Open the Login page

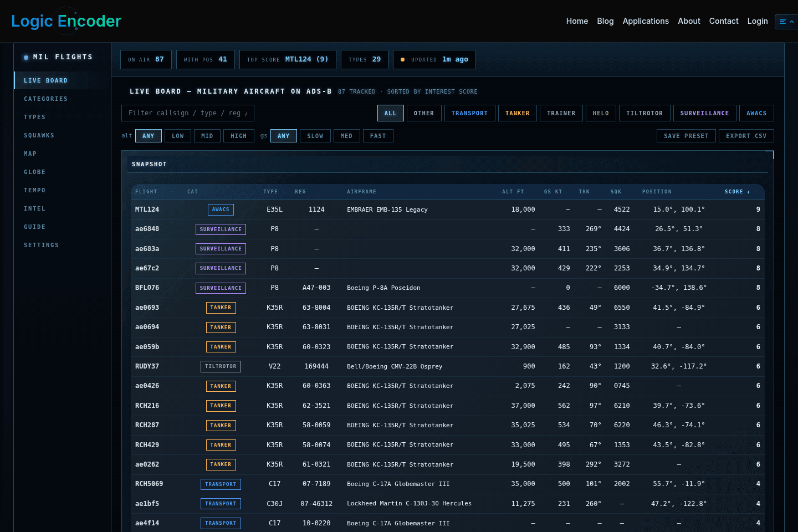click(x=758, y=21)
